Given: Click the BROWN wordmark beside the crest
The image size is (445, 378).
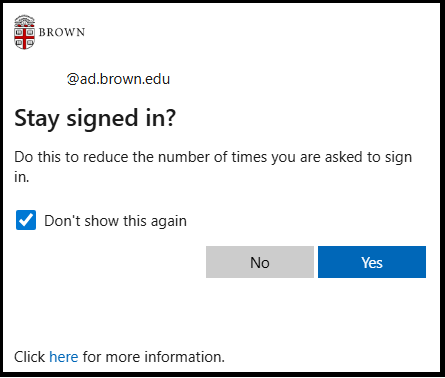Looking at the screenshot, I should click(62, 32).
